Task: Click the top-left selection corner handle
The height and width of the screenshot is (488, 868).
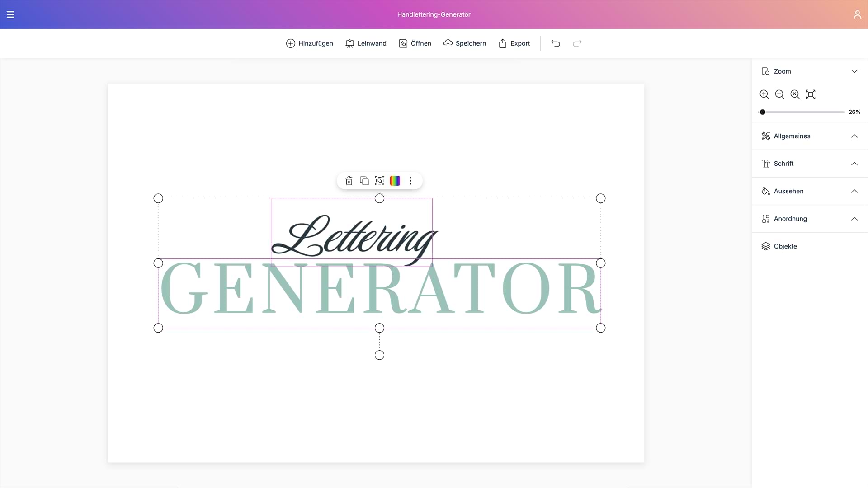Action: click(x=158, y=198)
